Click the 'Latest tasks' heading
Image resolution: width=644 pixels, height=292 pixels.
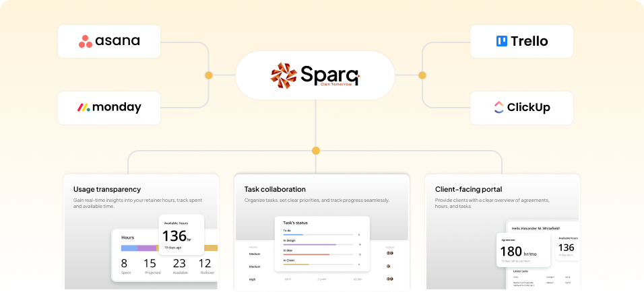[521, 271]
